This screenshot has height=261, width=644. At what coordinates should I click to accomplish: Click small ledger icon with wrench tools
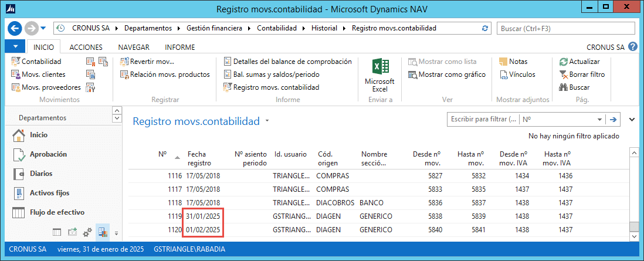click(90, 87)
